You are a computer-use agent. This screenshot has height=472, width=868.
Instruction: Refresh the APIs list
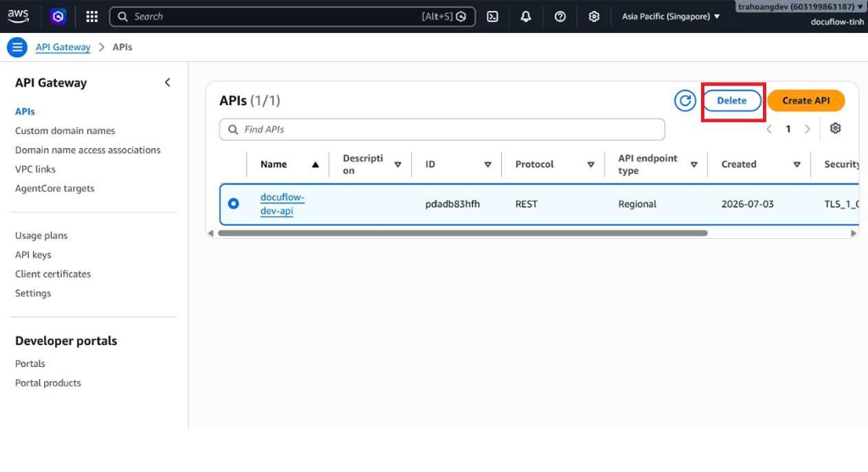(x=685, y=101)
